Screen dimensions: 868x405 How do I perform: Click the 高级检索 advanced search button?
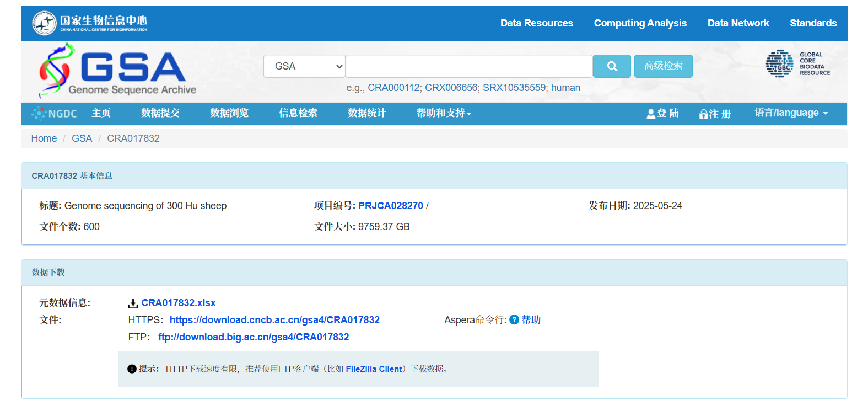click(664, 66)
